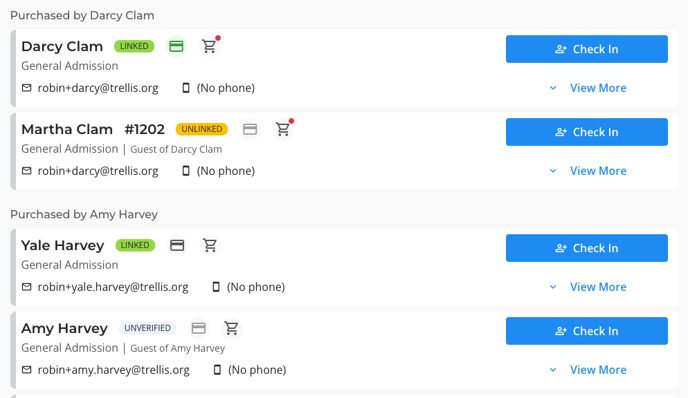
Task: Expand View More for Darcy Clam
Action: 588,88
